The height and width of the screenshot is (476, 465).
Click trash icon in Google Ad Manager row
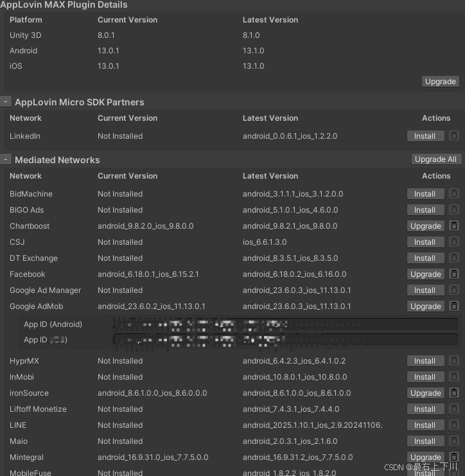pos(454,290)
